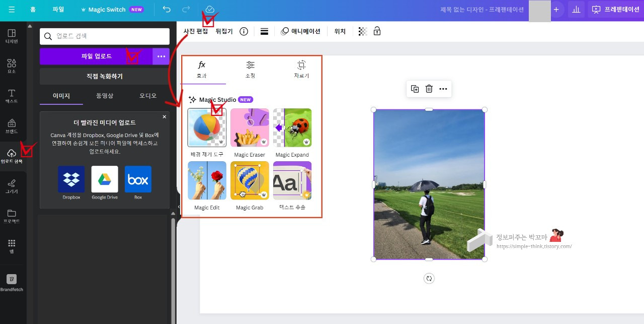Choose 배경 제거 도구 background remover
This screenshot has width=644, height=324.
[x=207, y=133]
